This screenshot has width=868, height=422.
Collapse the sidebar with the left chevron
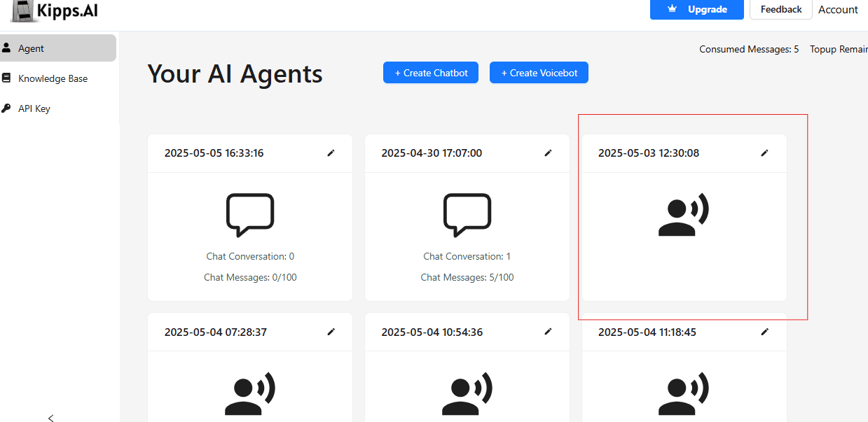point(50,418)
